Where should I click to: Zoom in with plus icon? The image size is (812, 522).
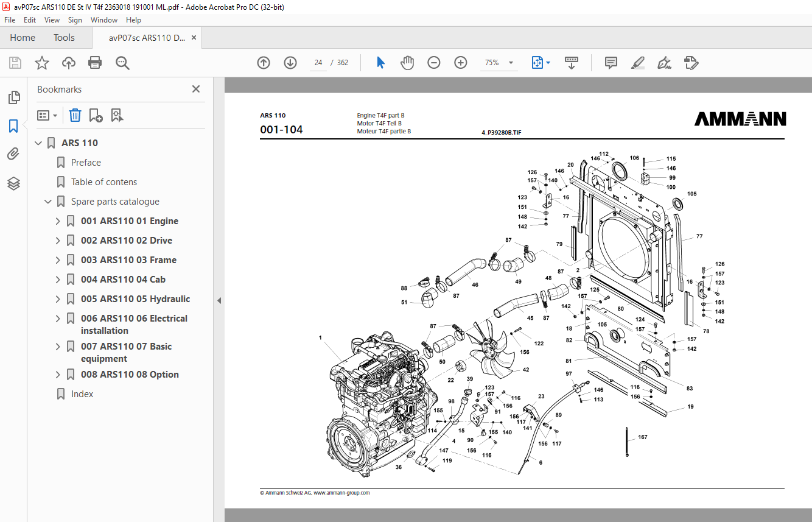pos(461,63)
